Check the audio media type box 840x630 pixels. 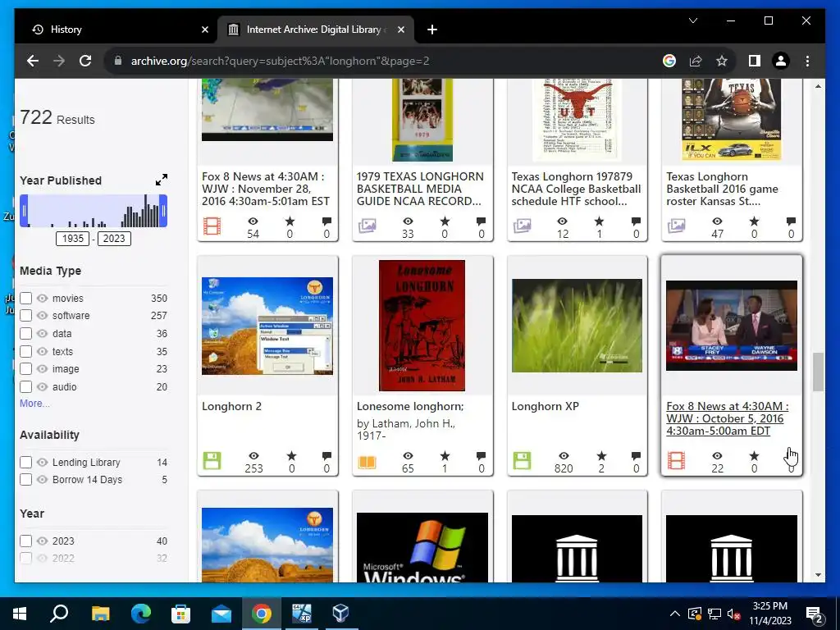(25, 387)
